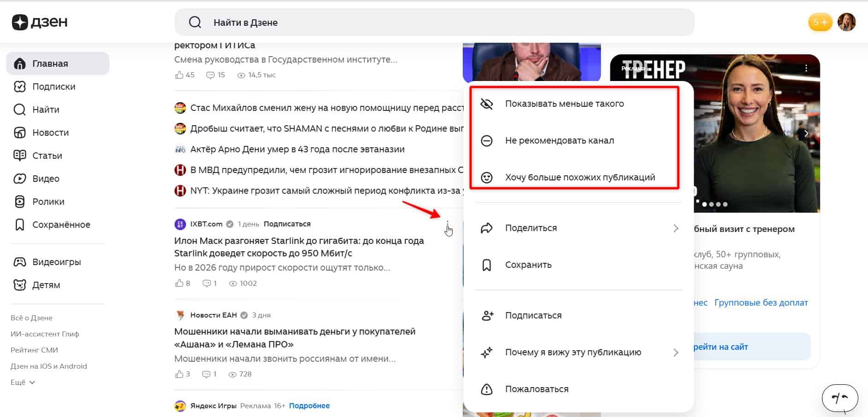Open comments on the Starlink article
Image resolution: width=868 pixels, height=417 pixels.
(x=210, y=283)
